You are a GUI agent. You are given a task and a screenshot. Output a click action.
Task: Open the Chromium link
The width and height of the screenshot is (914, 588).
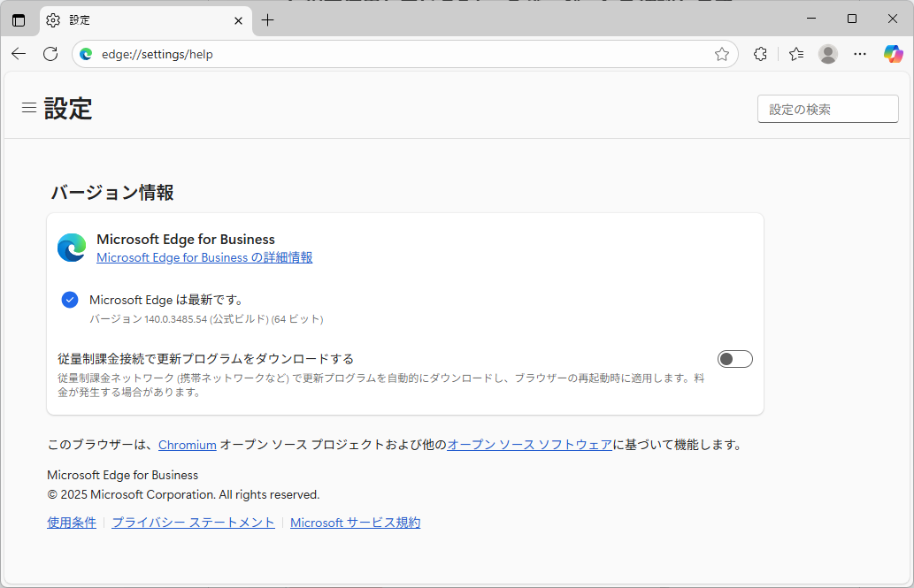point(187,446)
